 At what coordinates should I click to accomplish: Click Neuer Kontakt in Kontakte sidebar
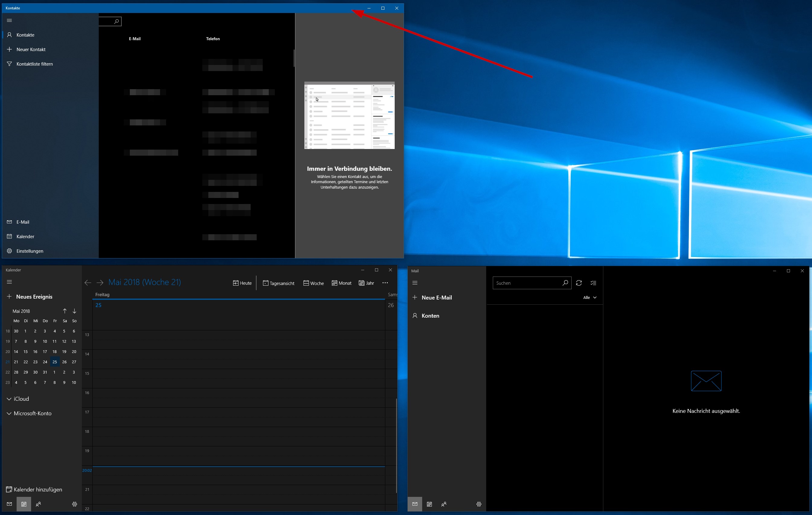coord(31,49)
